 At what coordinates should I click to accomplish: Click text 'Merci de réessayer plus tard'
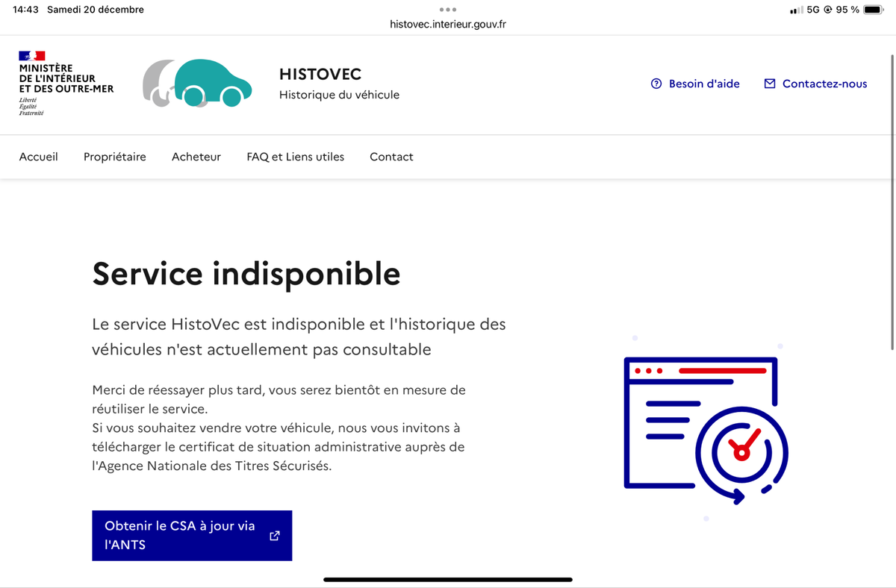pyautogui.click(x=177, y=390)
